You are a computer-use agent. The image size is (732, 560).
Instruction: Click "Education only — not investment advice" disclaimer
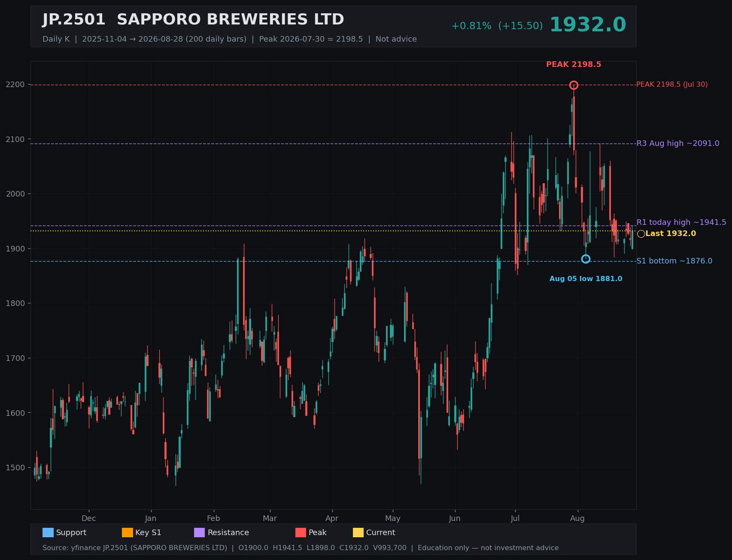pyautogui.click(x=488, y=548)
